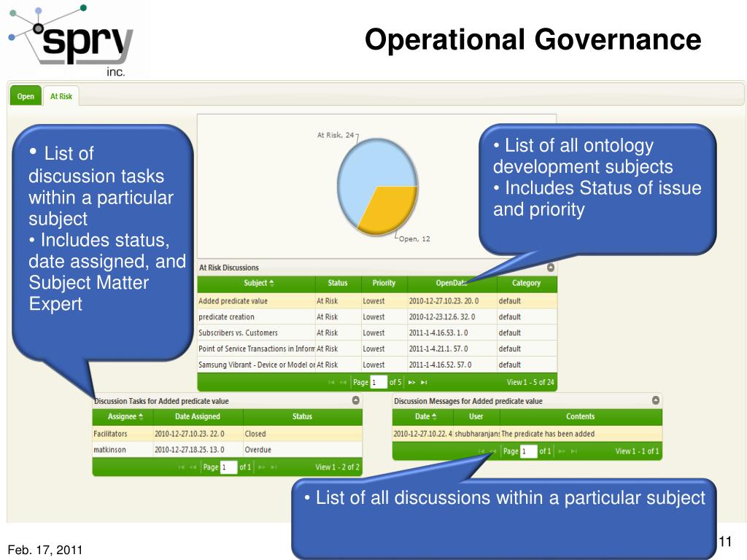
Task: Click the Spry Inc. logo
Action: [x=71, y=40]
